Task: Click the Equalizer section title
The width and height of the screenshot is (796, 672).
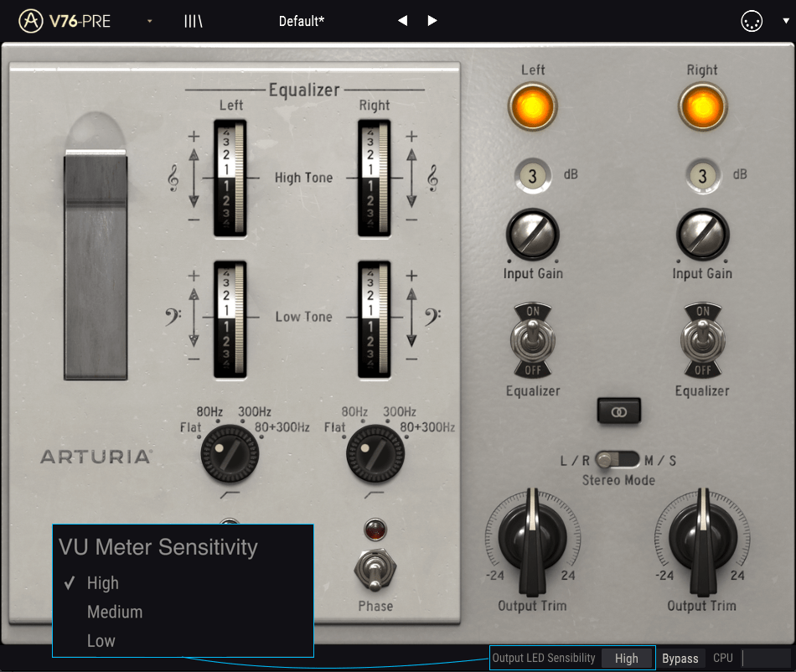Action: pos(304,90)
